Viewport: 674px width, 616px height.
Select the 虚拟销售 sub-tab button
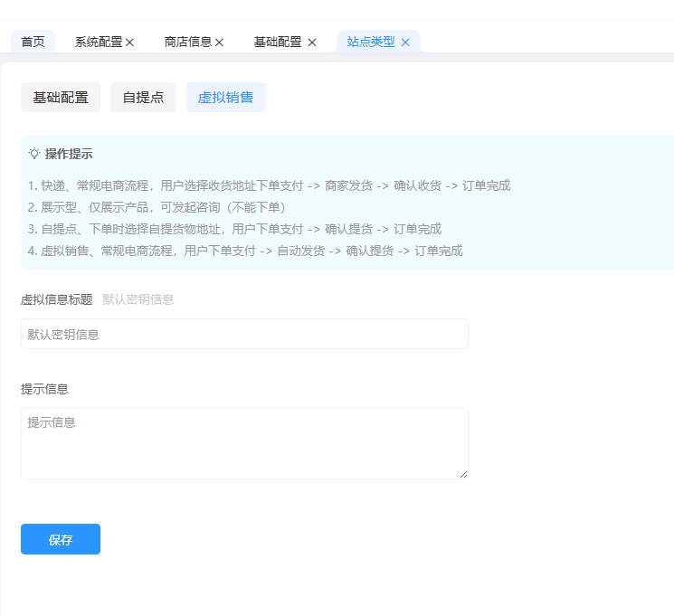click(225, 98)
